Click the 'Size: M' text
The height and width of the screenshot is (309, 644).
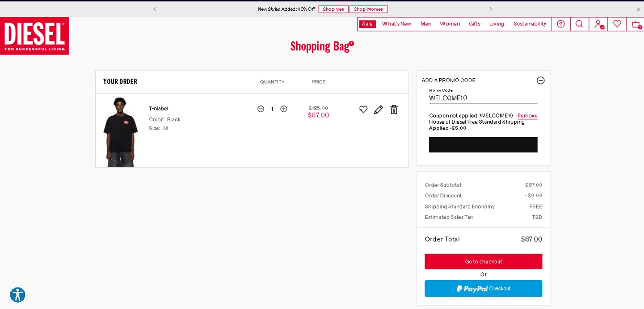tap(158, 128)
